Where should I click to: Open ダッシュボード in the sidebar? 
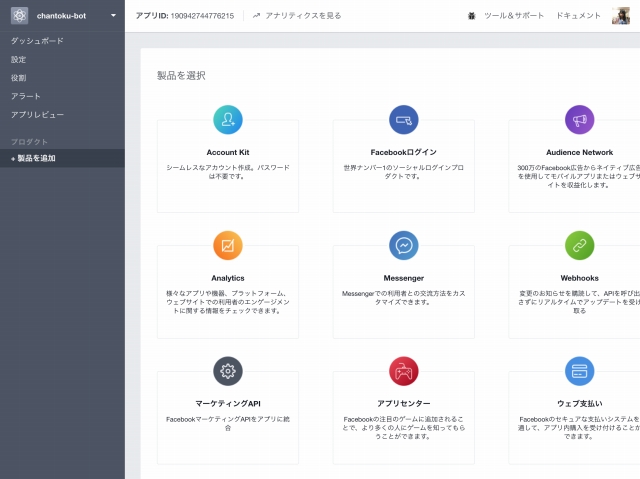pos(37,41)
